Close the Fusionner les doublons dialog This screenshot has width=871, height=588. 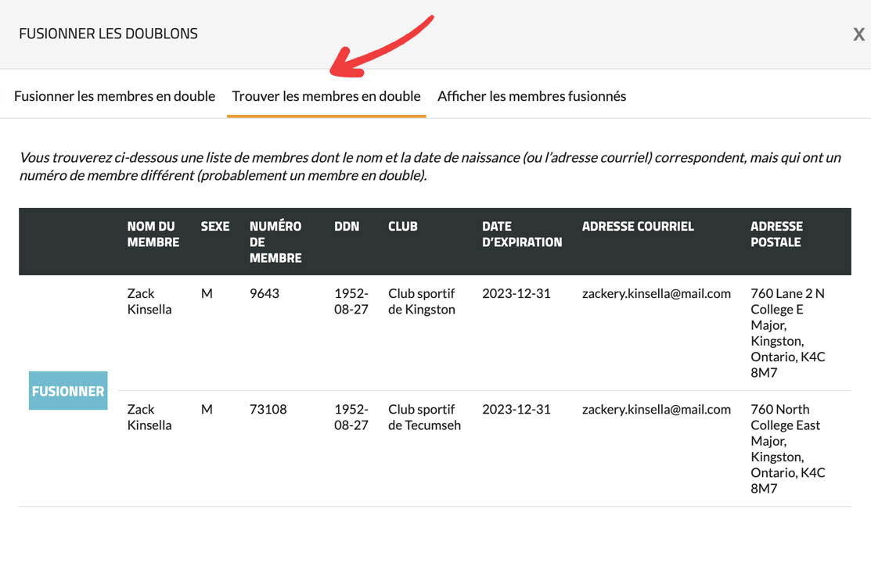click(858, 34)
